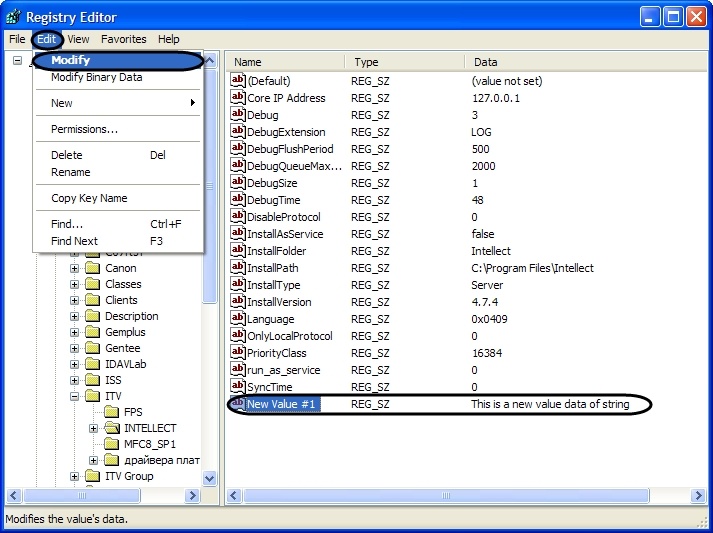Screen dimensions: 713x533
Task: Select the New Value #1 entry
Action: point(283,404)
